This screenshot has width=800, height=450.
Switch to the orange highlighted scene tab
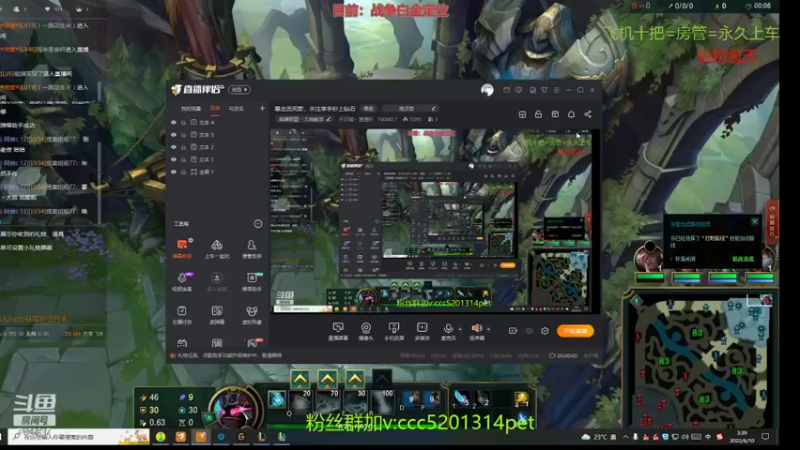[215, 108]
